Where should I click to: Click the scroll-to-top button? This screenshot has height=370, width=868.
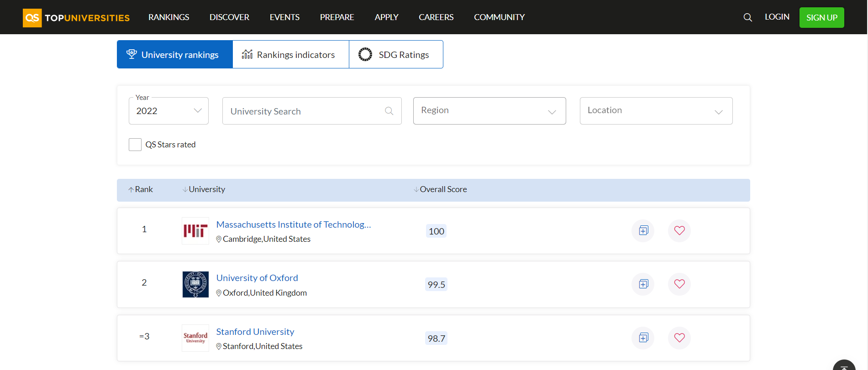tap(844, 366)
